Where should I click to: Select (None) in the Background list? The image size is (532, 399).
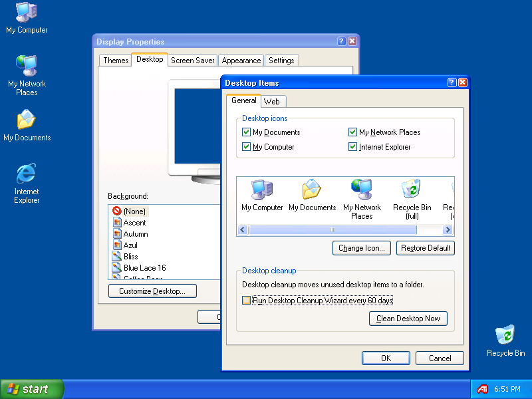coord(130,211)
